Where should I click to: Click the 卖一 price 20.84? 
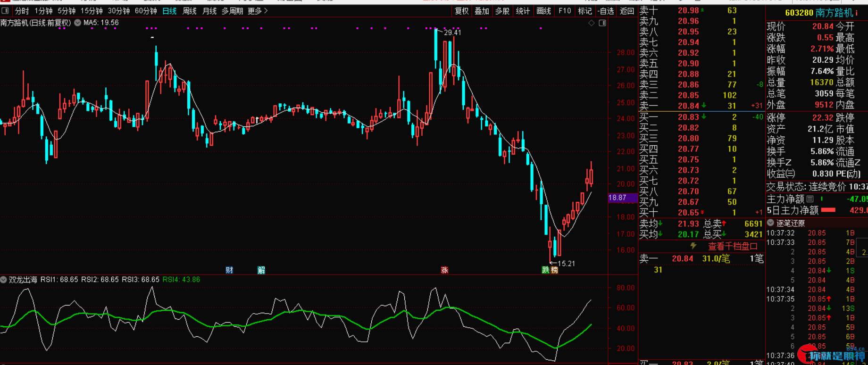(689, 106)
